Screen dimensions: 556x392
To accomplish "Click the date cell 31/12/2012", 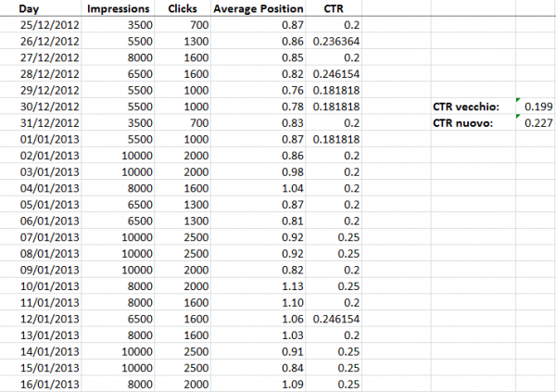I will [x=41, y=122].
